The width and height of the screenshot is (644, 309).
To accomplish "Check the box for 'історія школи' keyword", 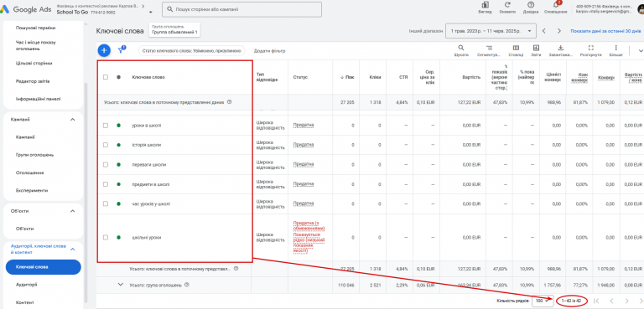I will (106, 145).
